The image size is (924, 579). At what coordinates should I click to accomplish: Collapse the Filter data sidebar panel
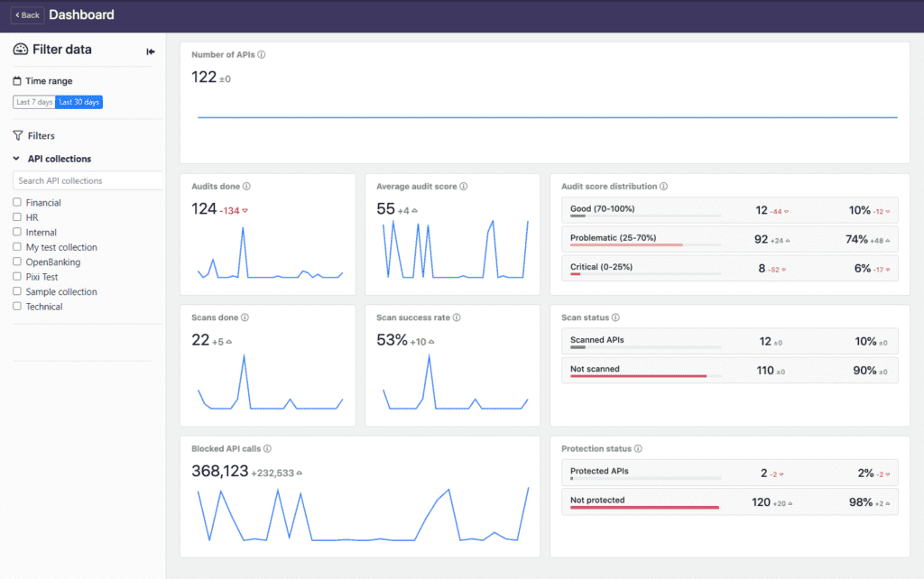150,51
